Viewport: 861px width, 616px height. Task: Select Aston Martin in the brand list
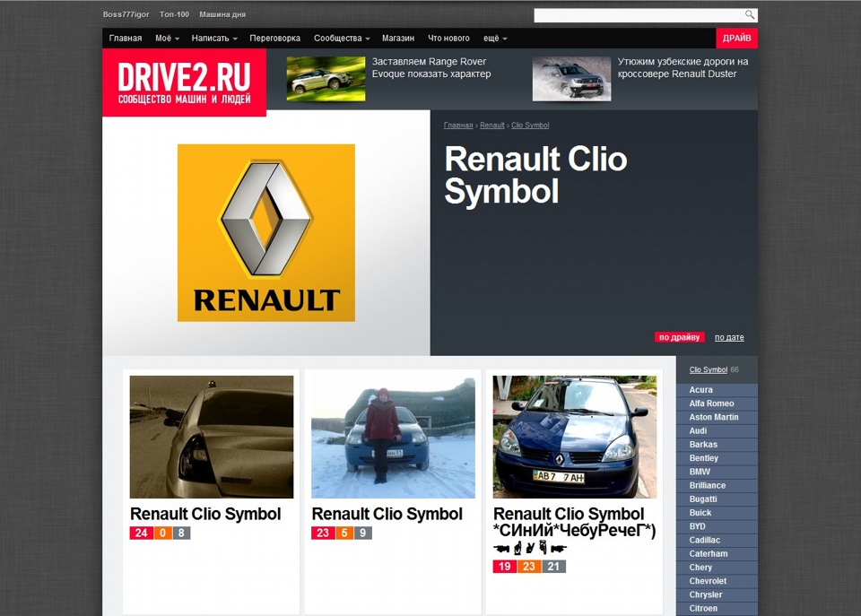[717, 417]
